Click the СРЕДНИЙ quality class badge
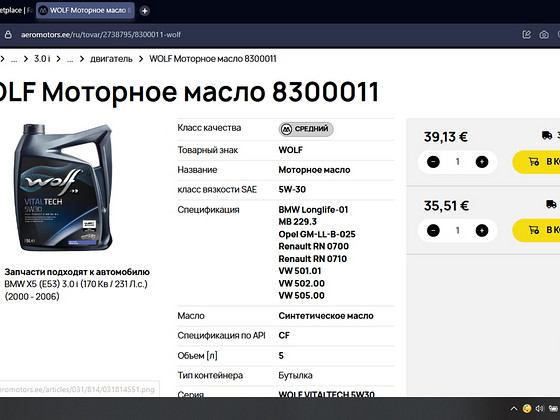 tap(306, 129)
